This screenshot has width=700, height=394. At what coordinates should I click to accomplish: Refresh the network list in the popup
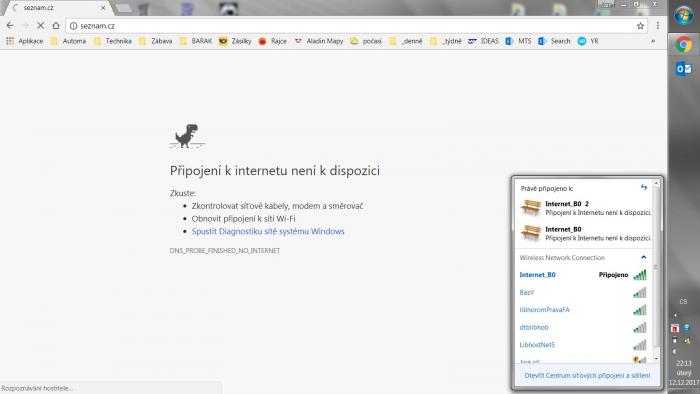click(644, 187)
